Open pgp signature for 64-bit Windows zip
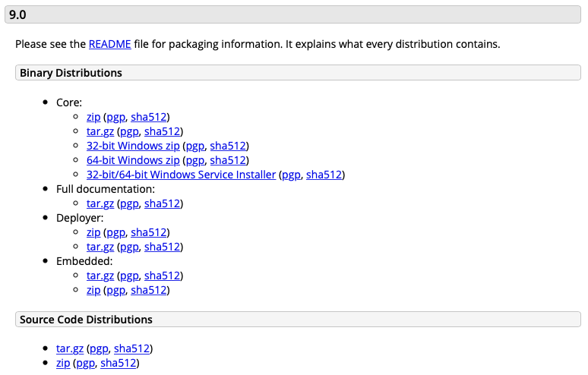The image size is (588, 375). tap(195, 160)
